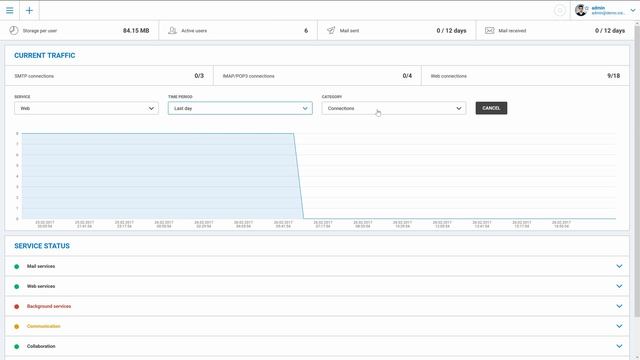640x360 pixels.
Task: Click the admin username link
Action: coord(598,8)
